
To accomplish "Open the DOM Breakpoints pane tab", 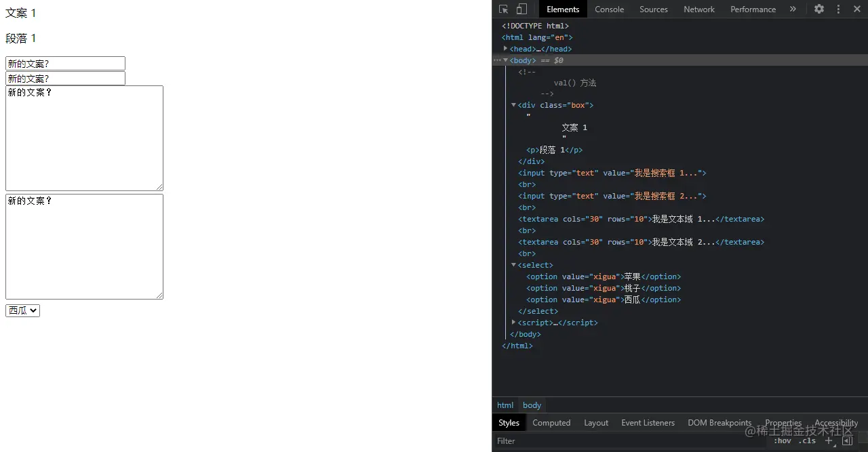I will (719, 422).
